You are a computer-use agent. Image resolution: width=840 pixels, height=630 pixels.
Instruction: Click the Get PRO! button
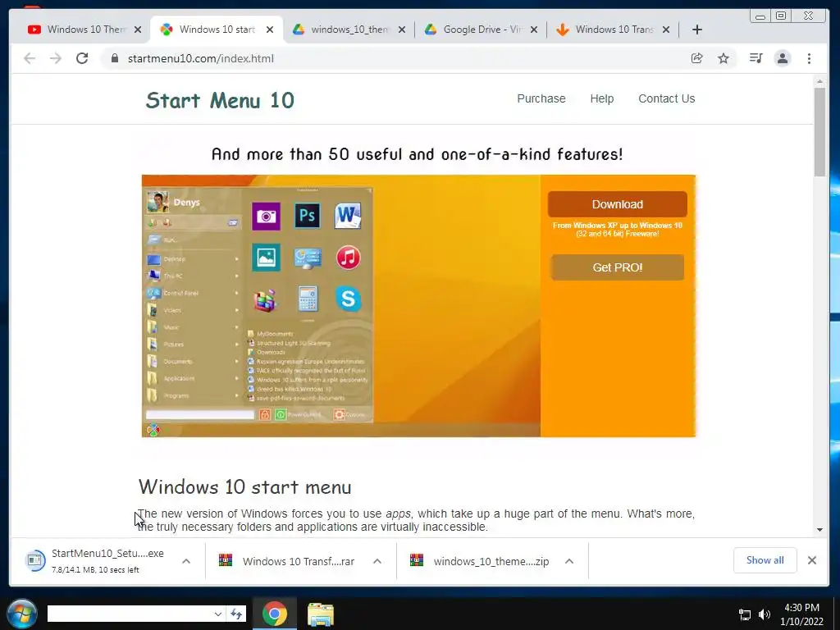click(x=617, y=267)
